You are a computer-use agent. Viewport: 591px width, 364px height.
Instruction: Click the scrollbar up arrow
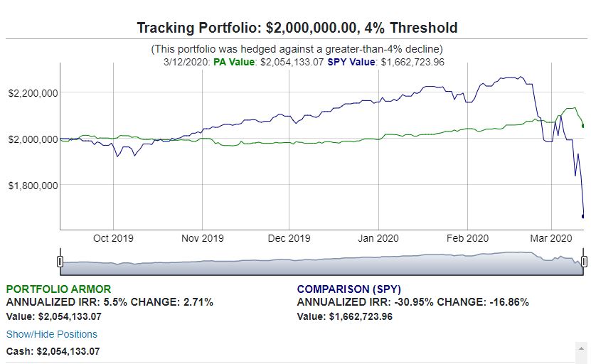pyautogui.click(x=581, y=348)
